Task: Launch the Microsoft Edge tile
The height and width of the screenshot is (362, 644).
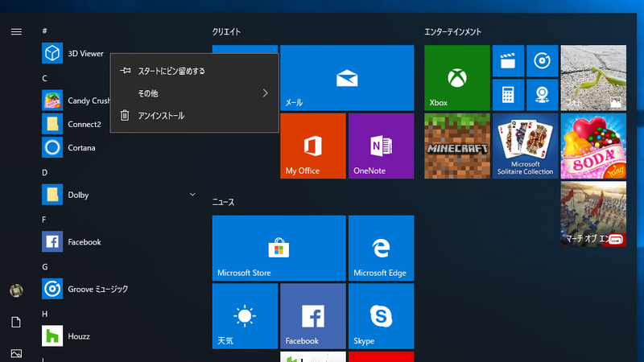Action: pyautogui.click(x=381, y=248)
